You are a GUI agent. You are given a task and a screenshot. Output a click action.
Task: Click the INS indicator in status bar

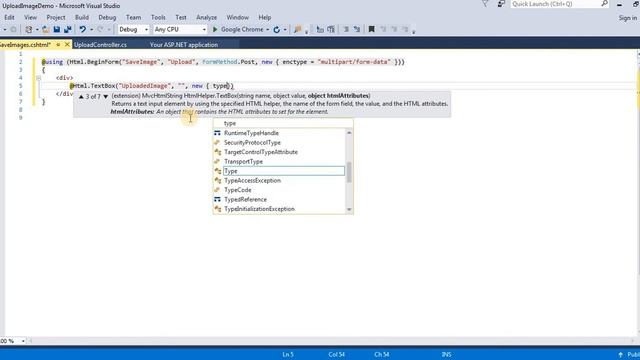point(446,355)
